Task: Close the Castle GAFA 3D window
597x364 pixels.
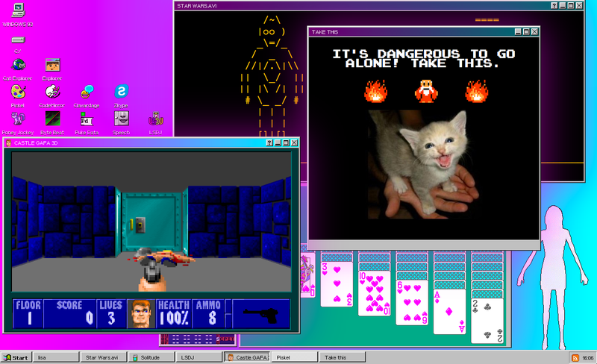Action: tap(294, 142)
